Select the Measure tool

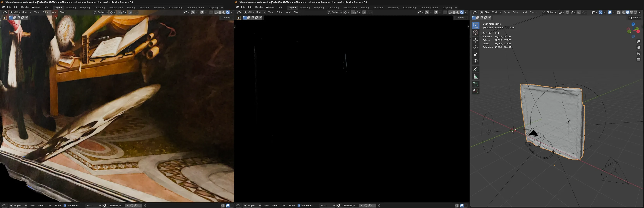point(476,77)
